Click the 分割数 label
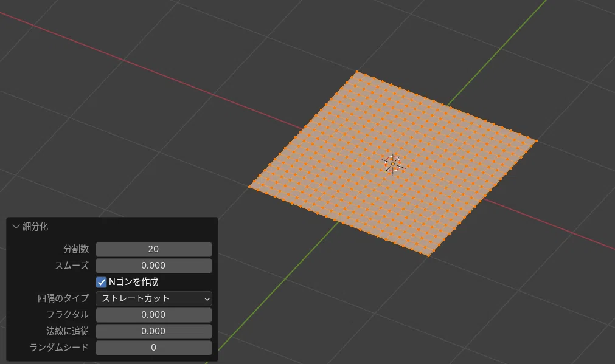 [76, 249]
